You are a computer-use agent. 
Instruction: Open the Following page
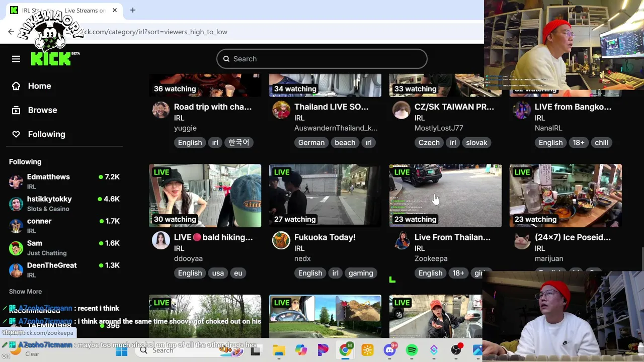[46, 134]
